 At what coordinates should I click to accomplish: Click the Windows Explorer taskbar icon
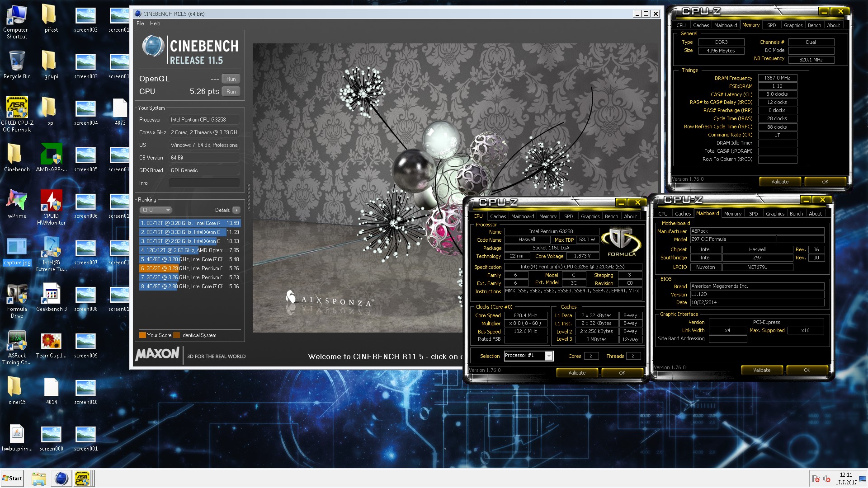coord(39,479)
